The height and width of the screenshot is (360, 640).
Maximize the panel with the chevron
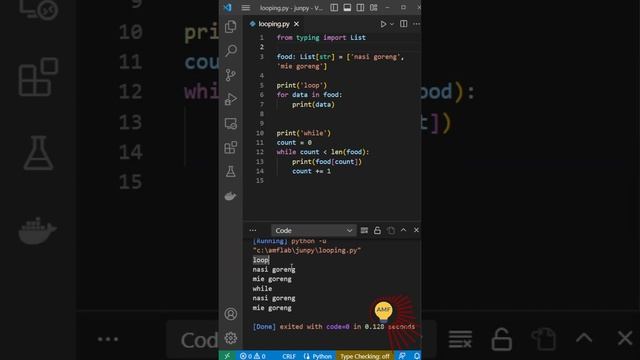[x=403, y=230]
